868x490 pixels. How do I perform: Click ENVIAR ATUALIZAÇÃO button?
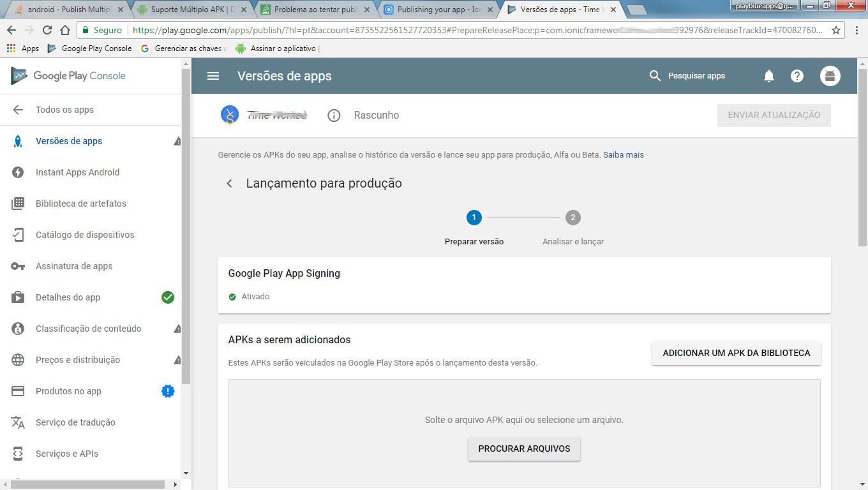tap(774, 115)
